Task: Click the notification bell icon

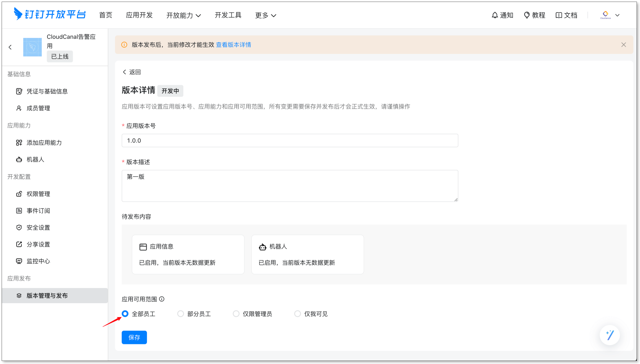Action: 495,15
